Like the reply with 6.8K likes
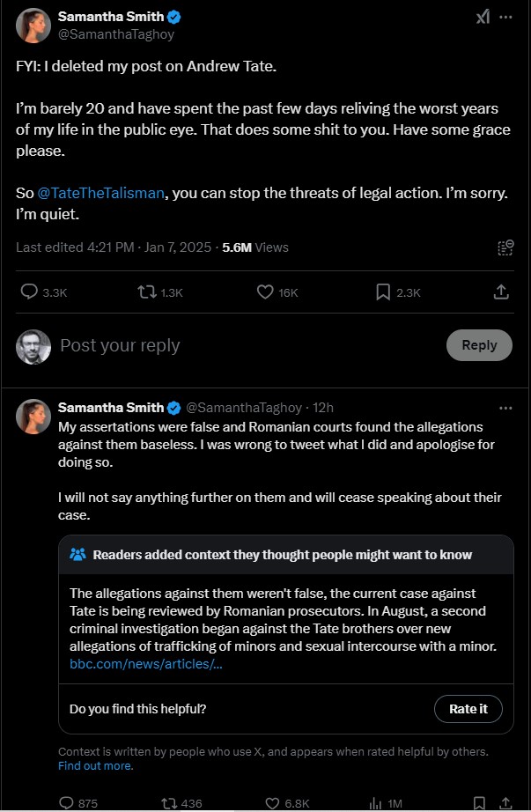The image size is (531, 812). 288,802
